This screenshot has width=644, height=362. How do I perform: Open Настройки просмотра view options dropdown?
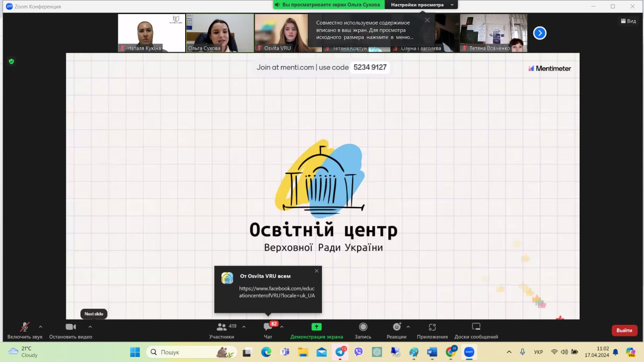422,5
